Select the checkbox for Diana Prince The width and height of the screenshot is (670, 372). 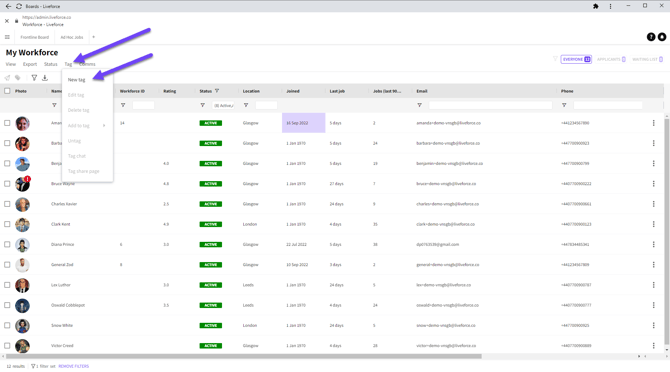pyautogui.click(x=7, y=244)
